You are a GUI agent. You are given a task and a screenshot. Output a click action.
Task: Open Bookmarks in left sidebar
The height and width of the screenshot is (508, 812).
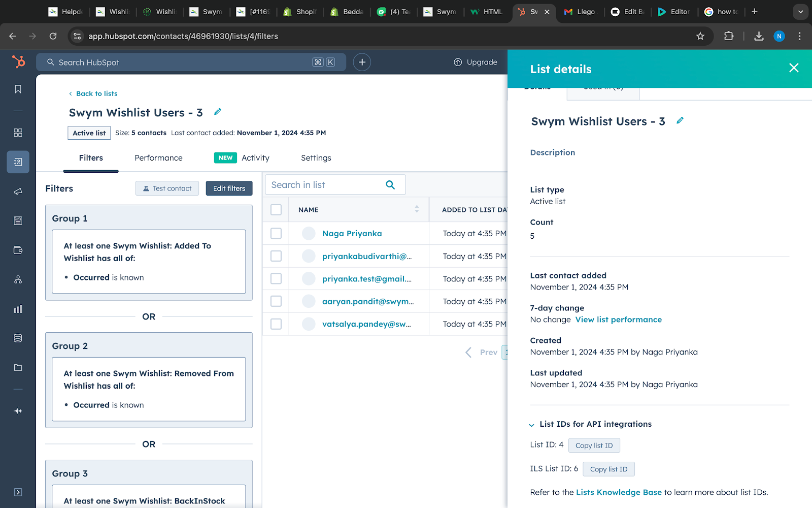[x=18, y=89]
